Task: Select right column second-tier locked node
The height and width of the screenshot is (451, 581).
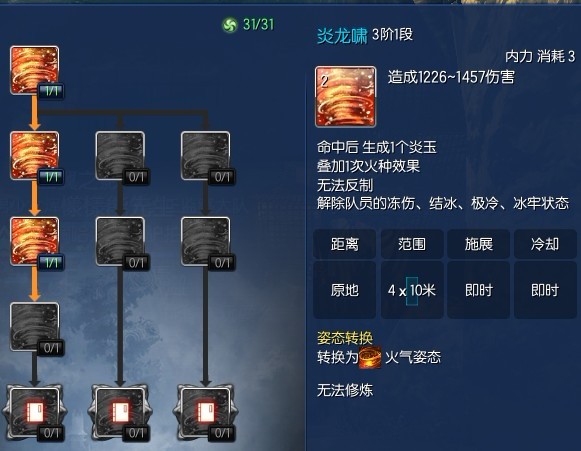Action: click(206, 156)
